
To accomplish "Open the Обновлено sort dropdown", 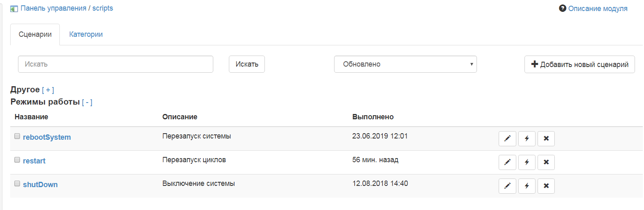I will [405, 64].
